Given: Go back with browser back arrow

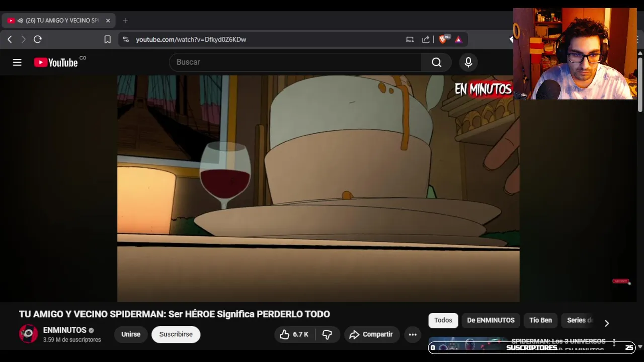Looking at the screenshot, I should [x=10, y=39].
